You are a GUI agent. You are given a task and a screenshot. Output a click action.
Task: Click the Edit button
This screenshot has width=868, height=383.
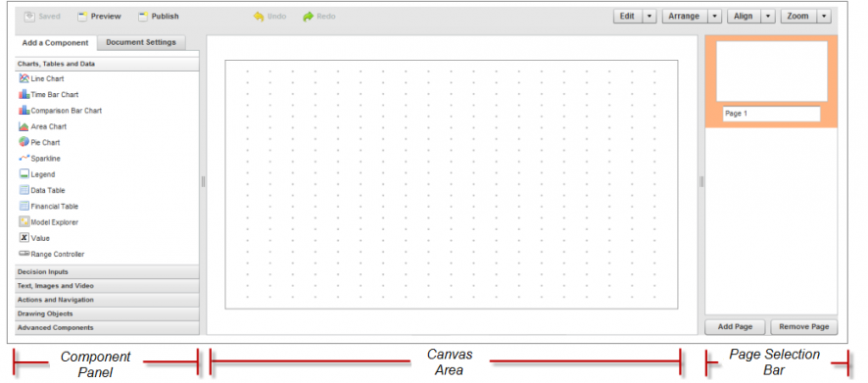click(x=628, y=17)
